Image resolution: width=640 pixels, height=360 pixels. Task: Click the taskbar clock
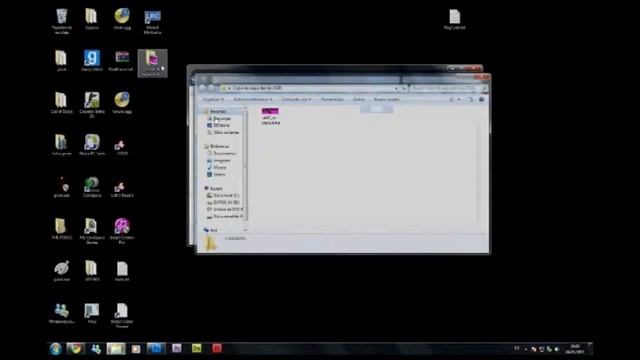574,349
